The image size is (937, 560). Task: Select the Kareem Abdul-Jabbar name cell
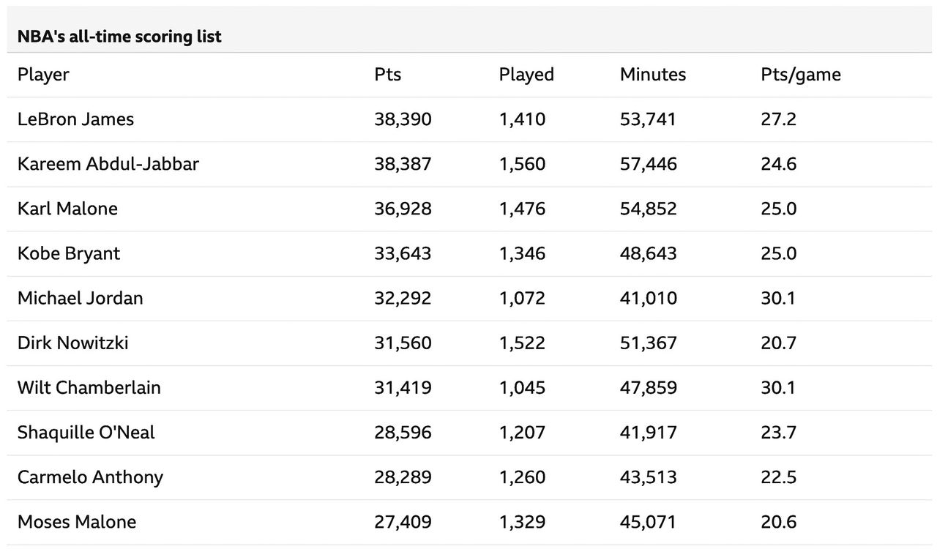coord(108,164)
